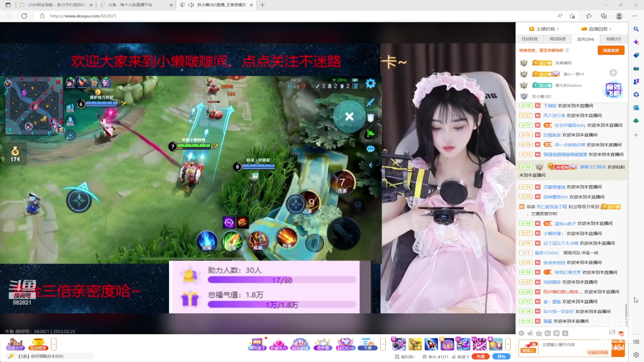Open the Copilot sparkle icon in Edge sidebar
Viewport: 644px width, 362px height.
coord(636,42)
